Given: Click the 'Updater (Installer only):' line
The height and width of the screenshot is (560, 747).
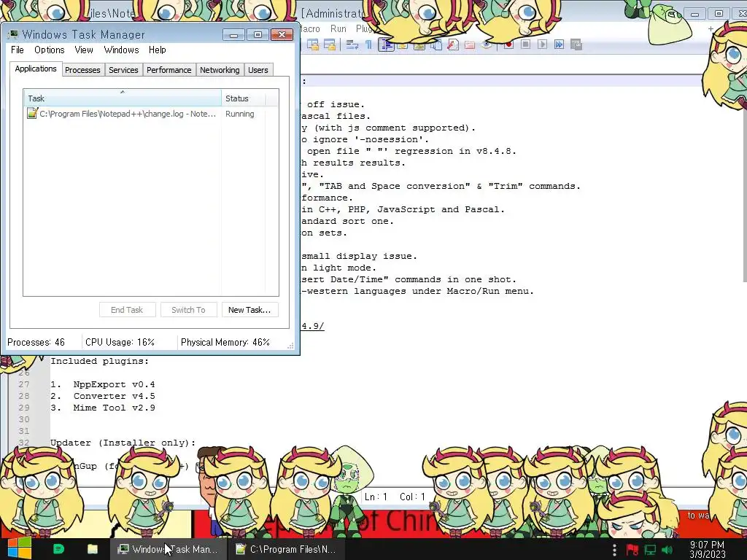Looking at the screenshot, I should coord(123,443).
